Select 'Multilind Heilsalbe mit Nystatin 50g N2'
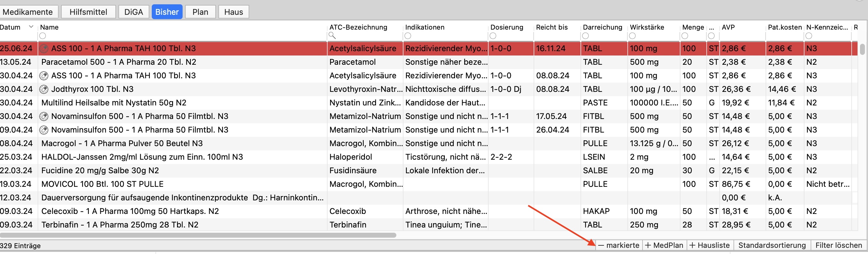 pos(429,103)
